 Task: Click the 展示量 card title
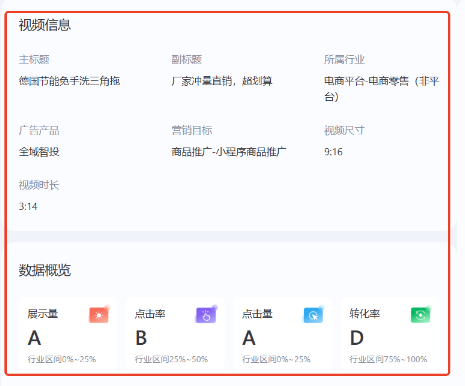43,314
